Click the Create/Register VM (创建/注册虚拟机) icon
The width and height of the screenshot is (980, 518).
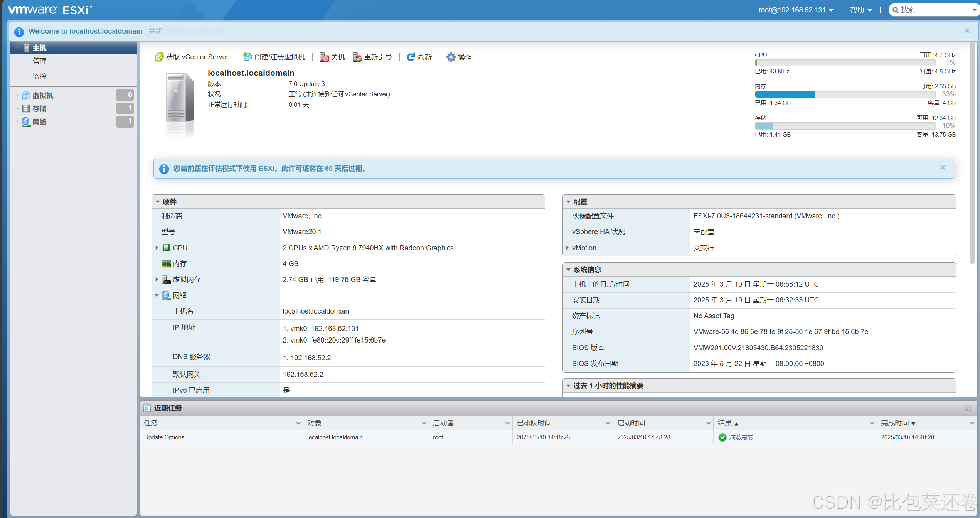[x=247, y=57]
